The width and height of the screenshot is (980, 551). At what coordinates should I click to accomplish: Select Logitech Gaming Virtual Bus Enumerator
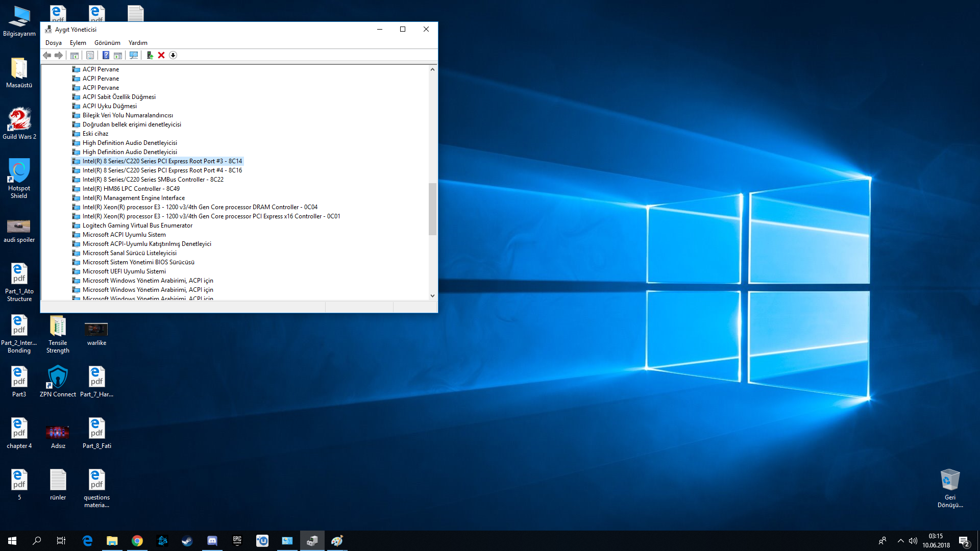coord(137,226)
